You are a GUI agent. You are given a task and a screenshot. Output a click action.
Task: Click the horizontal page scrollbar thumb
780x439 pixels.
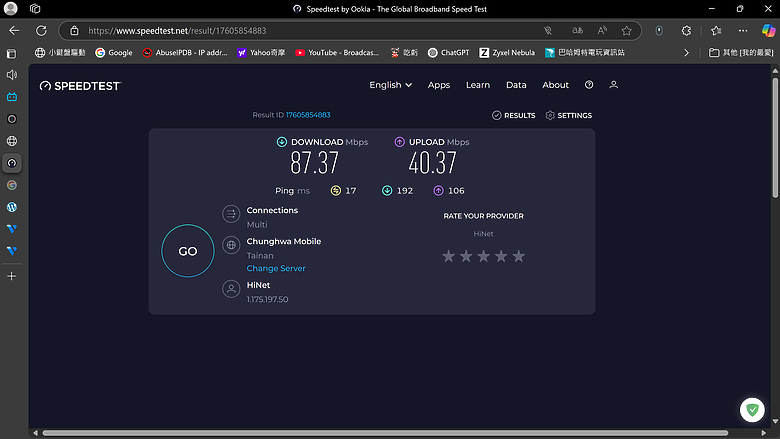tap(385, 433)
